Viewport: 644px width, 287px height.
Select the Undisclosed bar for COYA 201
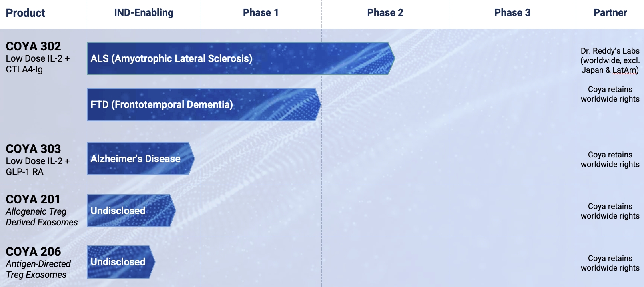coord(130,211)
